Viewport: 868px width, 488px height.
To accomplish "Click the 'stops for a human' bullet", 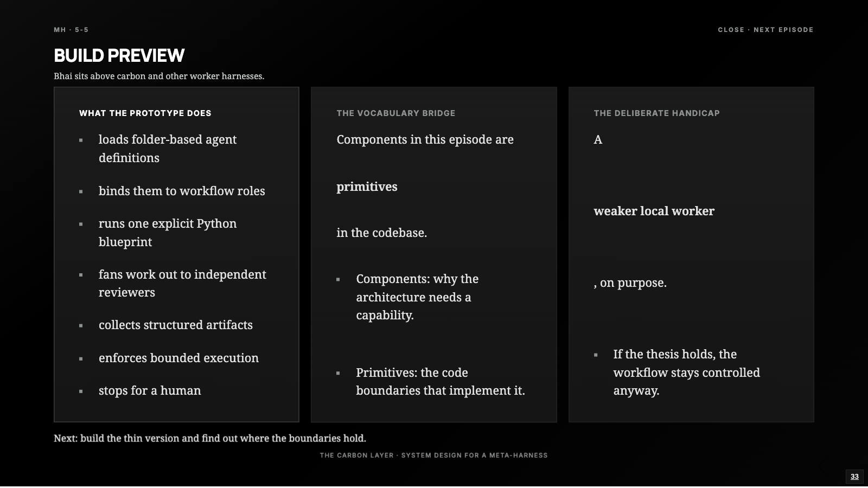I will [150, 390].
